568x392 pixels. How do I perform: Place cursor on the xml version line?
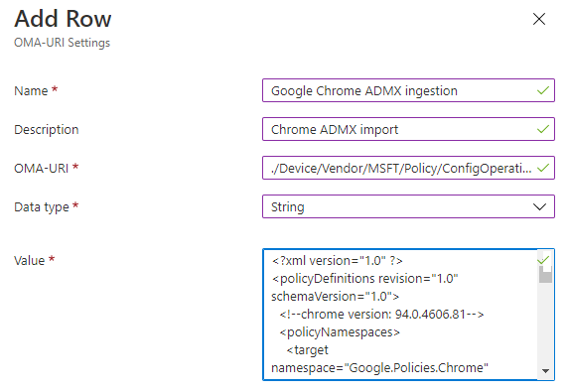point(338,261)
